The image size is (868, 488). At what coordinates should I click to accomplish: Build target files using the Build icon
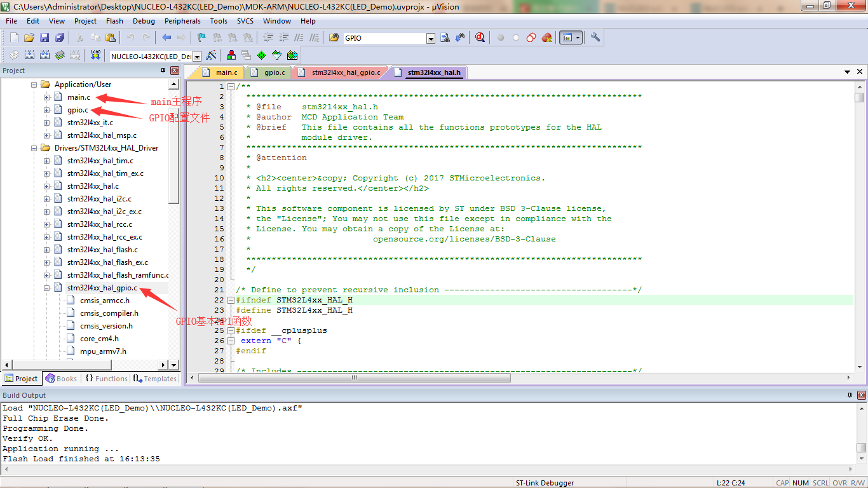29,55
